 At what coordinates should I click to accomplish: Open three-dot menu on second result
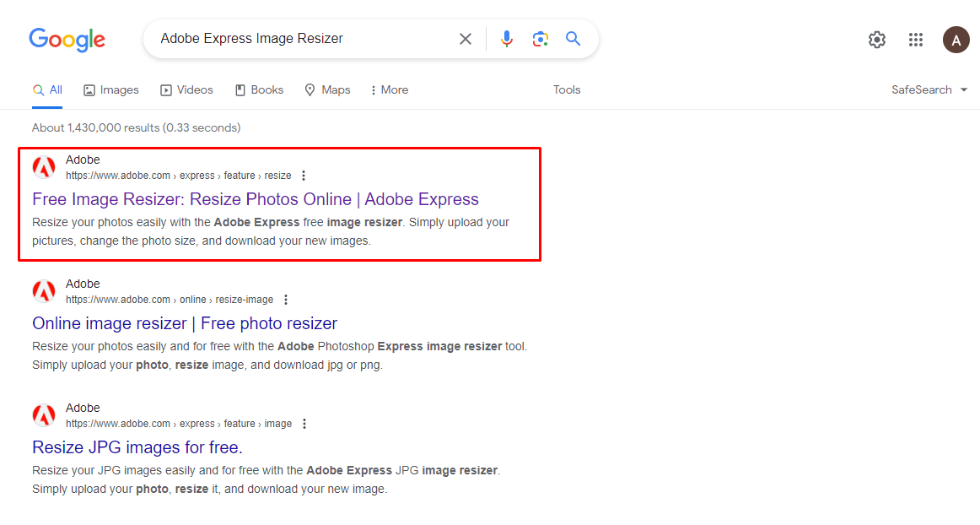coord(286,299)
